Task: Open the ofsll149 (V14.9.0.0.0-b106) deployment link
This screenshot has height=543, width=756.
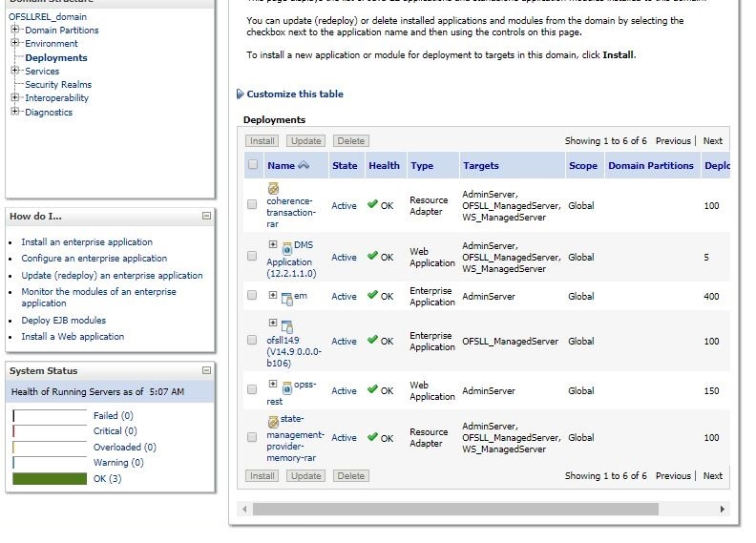Action: pos(294,351)
